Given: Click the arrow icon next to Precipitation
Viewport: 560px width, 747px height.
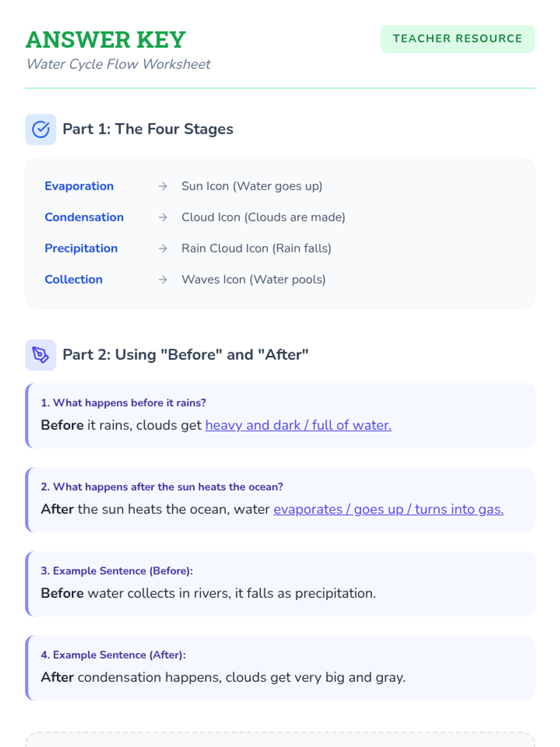Looking at the screenshot, I should (x=163, y=248).
